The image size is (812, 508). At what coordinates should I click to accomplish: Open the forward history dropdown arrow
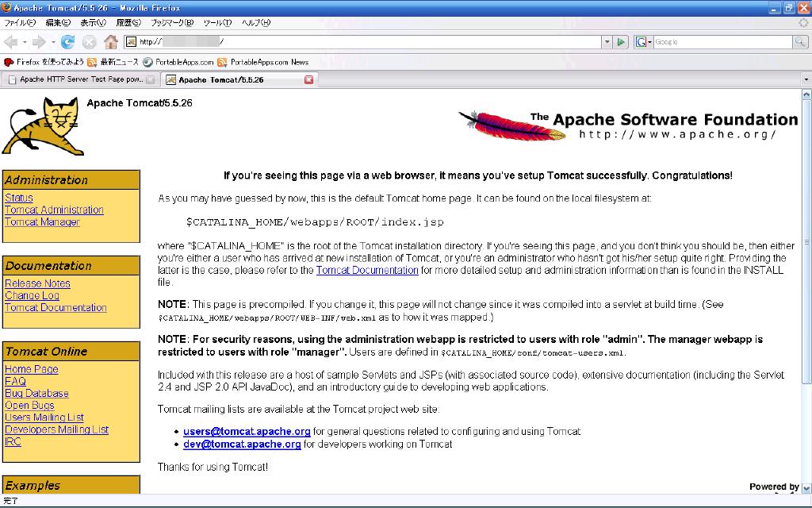point(53,42)
